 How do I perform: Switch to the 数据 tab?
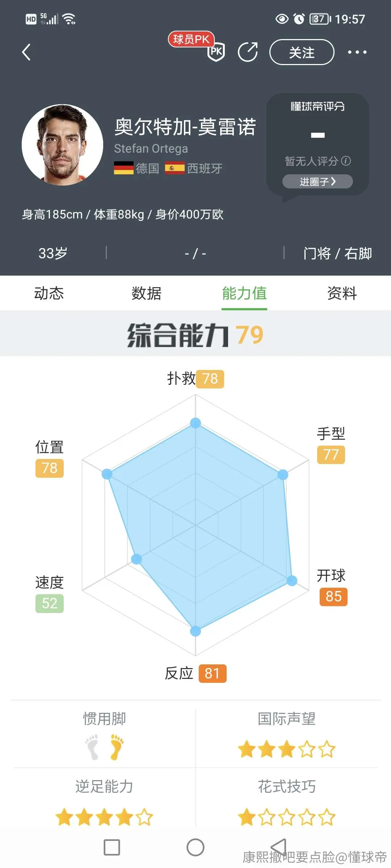click(147, 293)
